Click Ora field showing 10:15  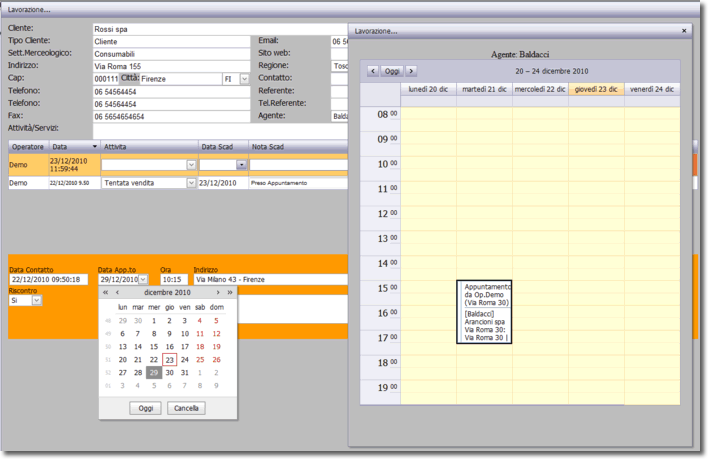click(174, 279)
